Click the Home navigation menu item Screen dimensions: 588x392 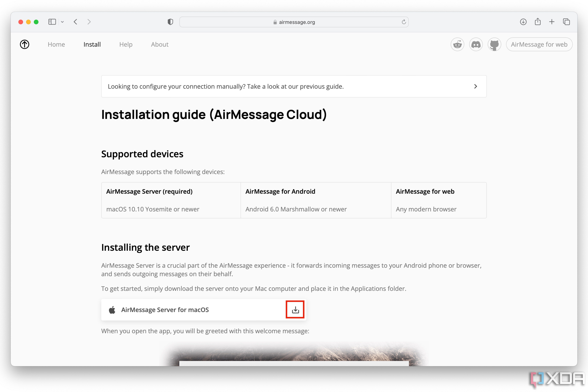click(x=56, y=44)
